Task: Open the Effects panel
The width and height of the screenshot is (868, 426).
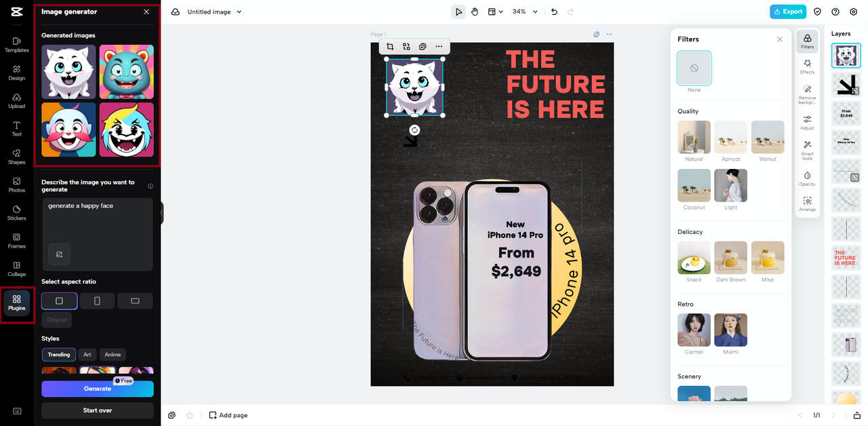Action: click(807, 66)
